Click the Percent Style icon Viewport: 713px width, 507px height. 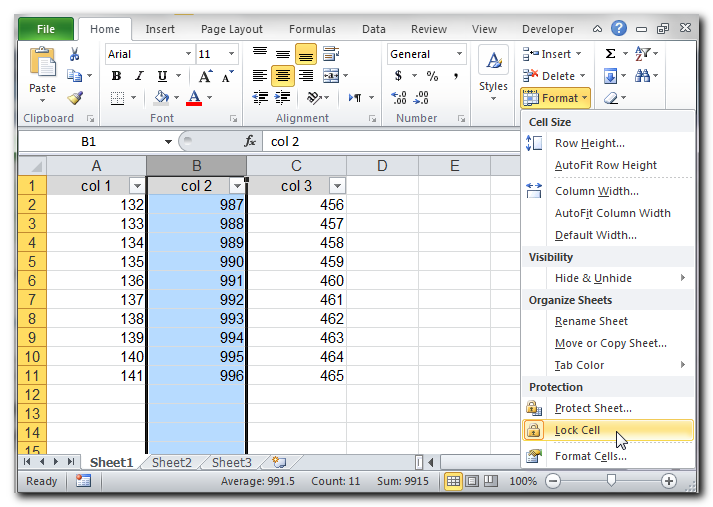tap(432, 76)
